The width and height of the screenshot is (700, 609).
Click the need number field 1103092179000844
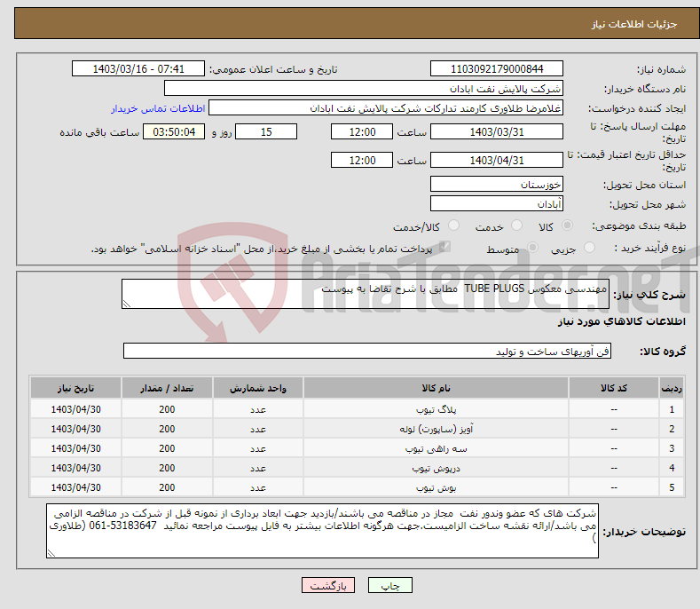[x=497, y=69]
